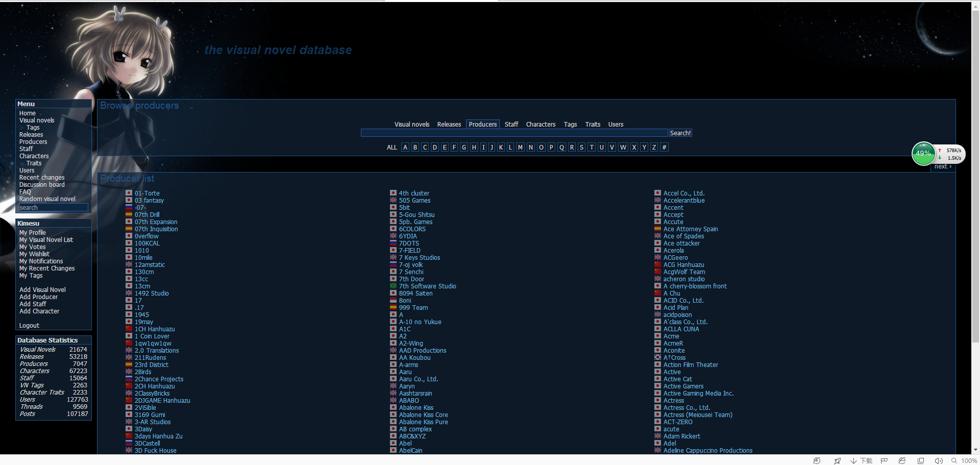
Task: Open the Kimesu profile heading link
Action: 28,223
